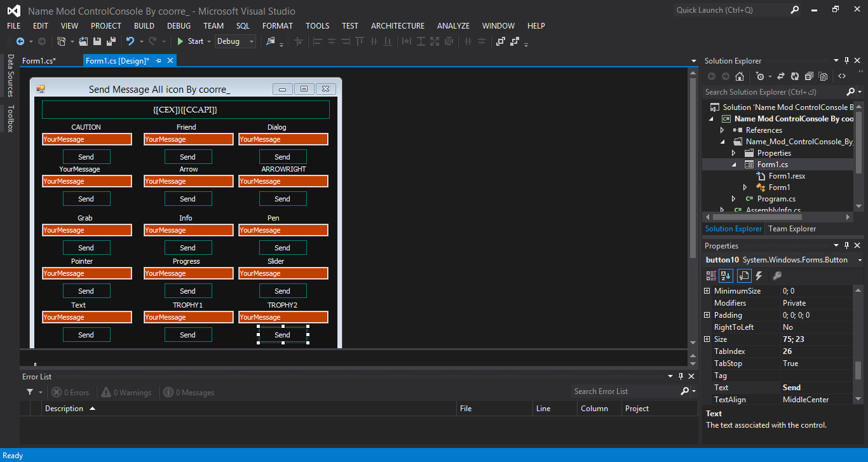Expand the Size property
The width and height of the screenshot is (868, 462).
[707, 339]
